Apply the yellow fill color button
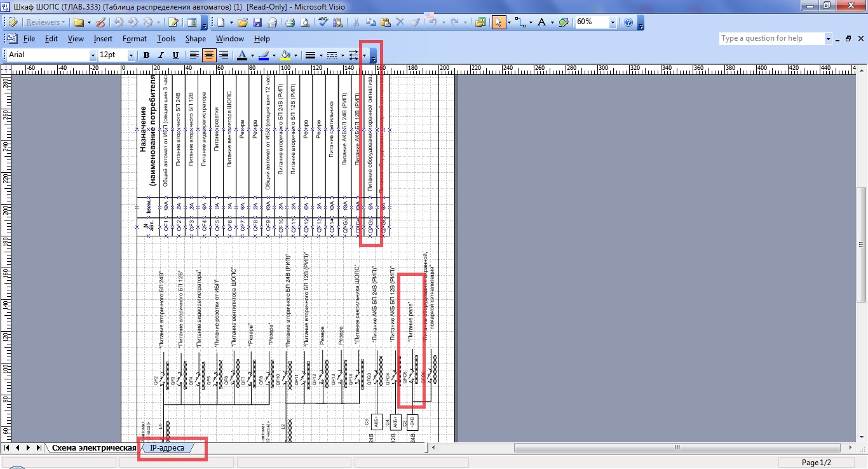The height and width of the screenshot is (469, 868). [x=285, y=55]
